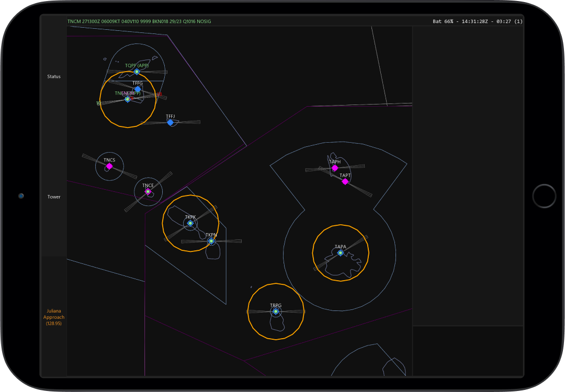Select the TQPF (APP) airport marker
This screenshot has width=565, height=392.
137,72
